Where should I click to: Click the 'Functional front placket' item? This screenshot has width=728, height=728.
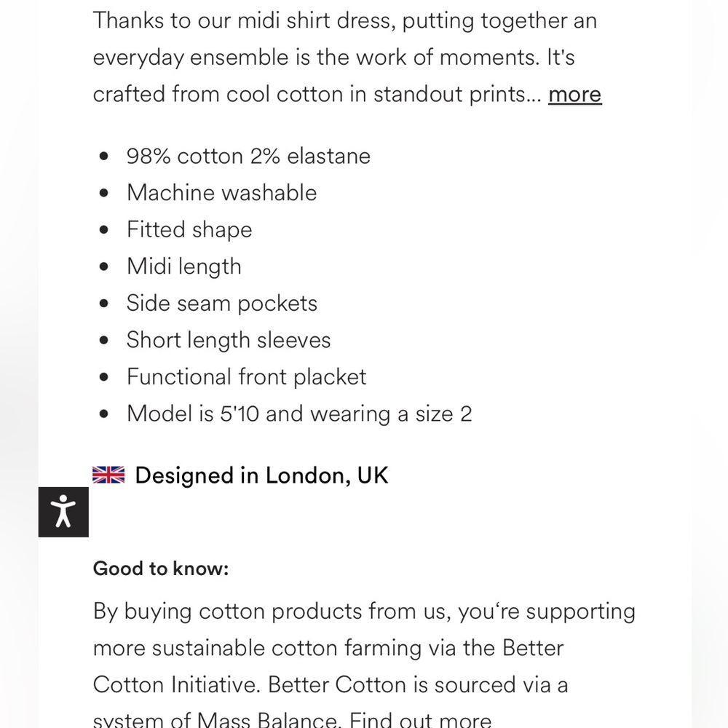pyautogui.click(x=247, y=376)
